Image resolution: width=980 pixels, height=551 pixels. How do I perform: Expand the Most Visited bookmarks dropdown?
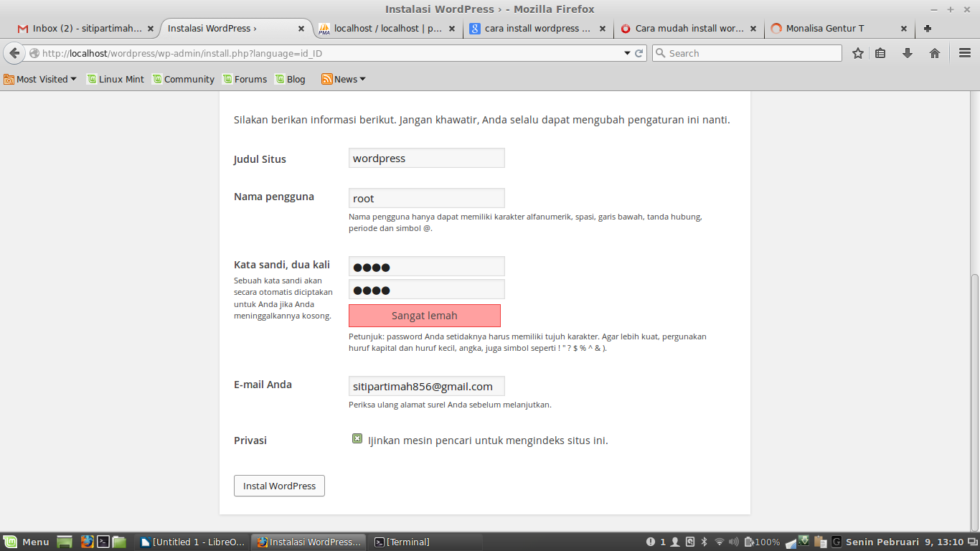point(40,79)
